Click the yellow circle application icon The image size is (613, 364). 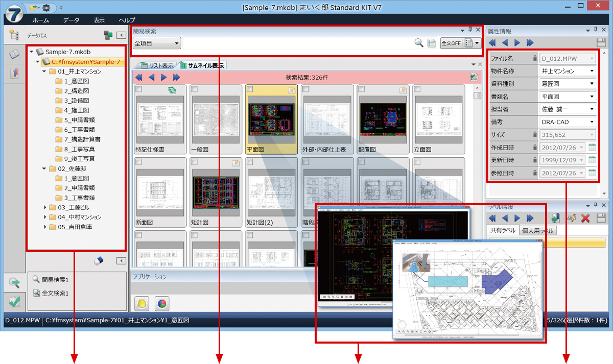pyautogui.click(x=141, y=303)
